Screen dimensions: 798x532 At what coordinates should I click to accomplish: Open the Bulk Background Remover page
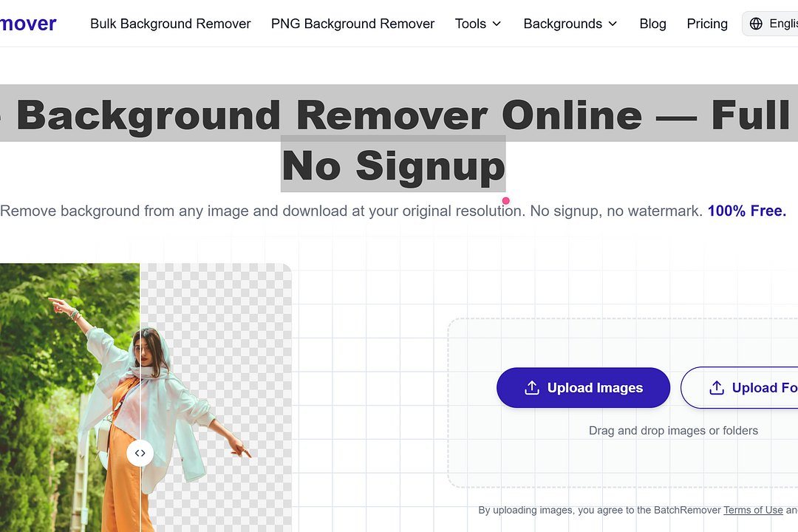point(170,24)
